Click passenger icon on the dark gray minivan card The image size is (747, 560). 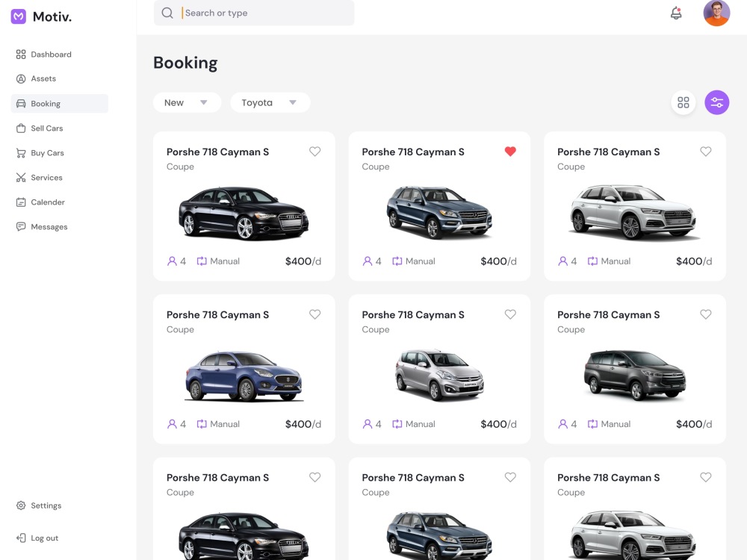pos(562,424)
